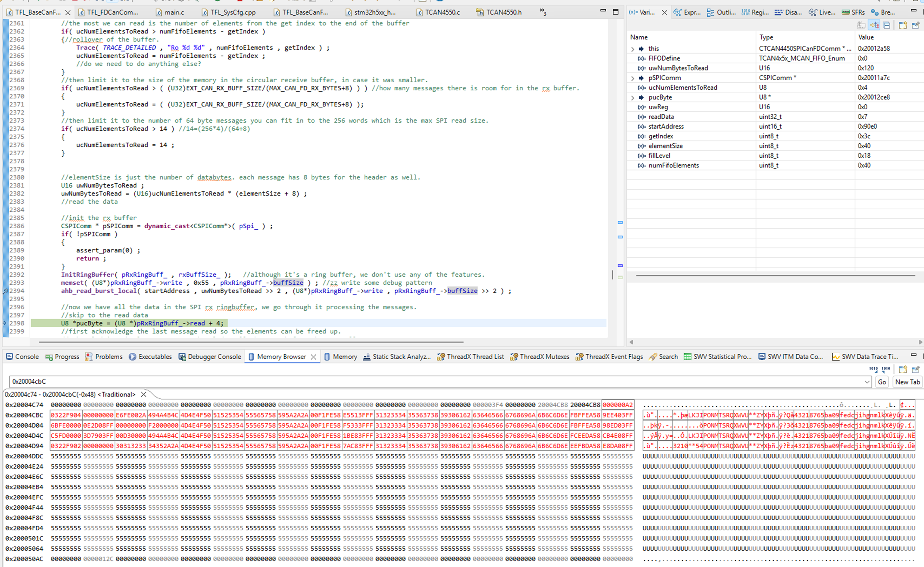Open the Registers view tab
The height and width of the screenshot is (567, 924).
755,12
